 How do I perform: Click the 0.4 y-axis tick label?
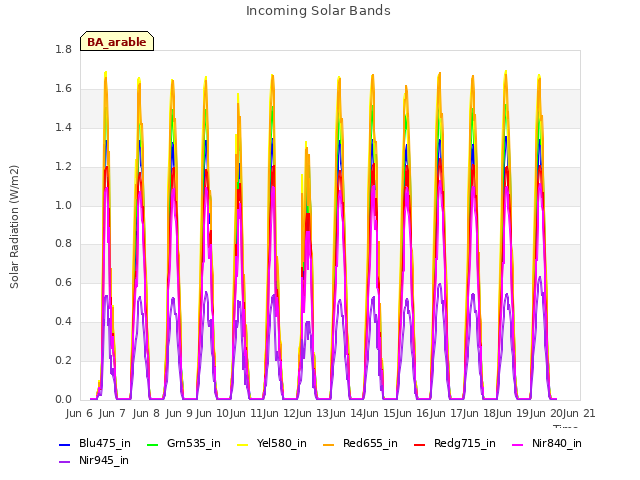[x=63, y=321]
